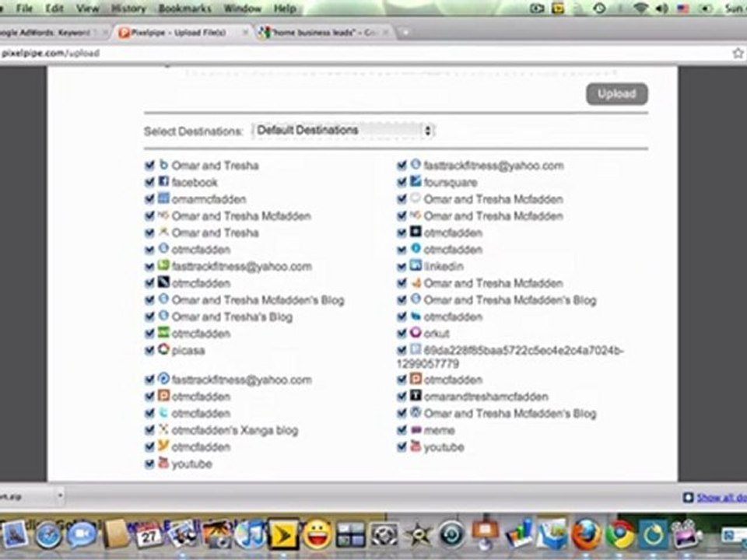
Task: Click the volume icon in menu bar
Action: click(x=662, y=8)
